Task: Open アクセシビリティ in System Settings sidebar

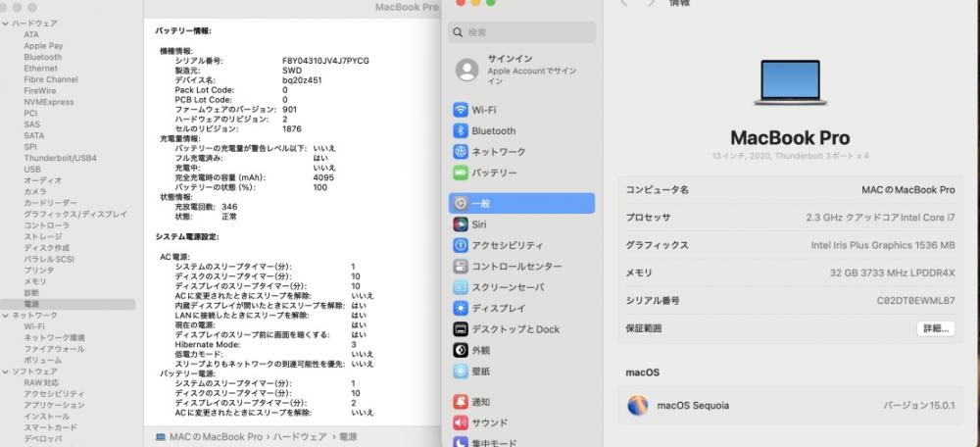Action: [521, 246]
